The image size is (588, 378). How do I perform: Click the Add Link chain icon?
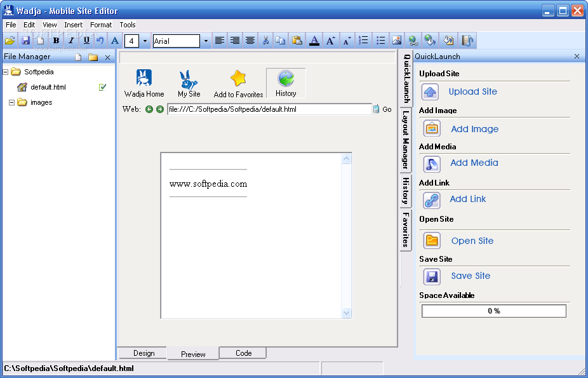click(x=432, y=200)
